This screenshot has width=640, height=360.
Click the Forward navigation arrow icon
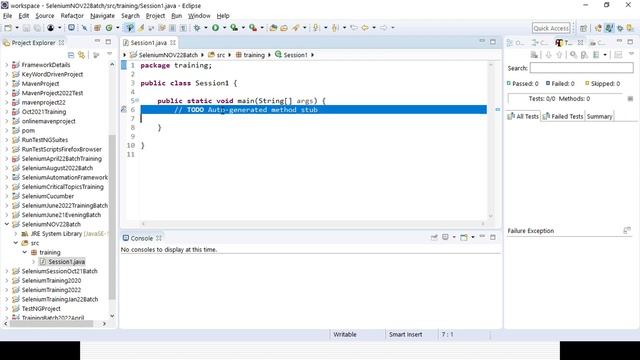coord(384,28)
